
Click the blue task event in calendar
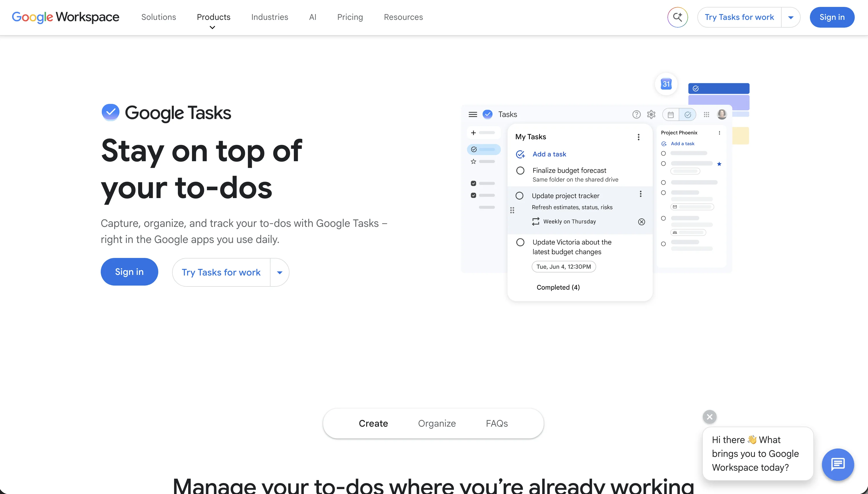coord(718,88)
